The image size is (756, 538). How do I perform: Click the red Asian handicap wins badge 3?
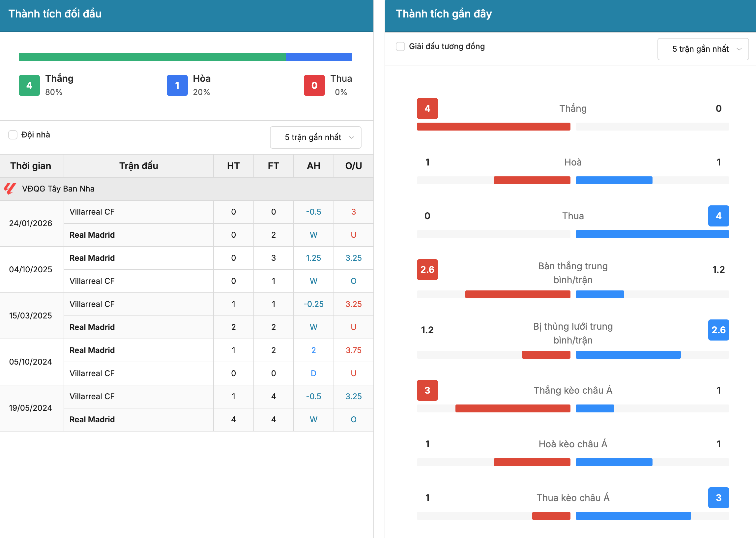click(x=427, y=390)
